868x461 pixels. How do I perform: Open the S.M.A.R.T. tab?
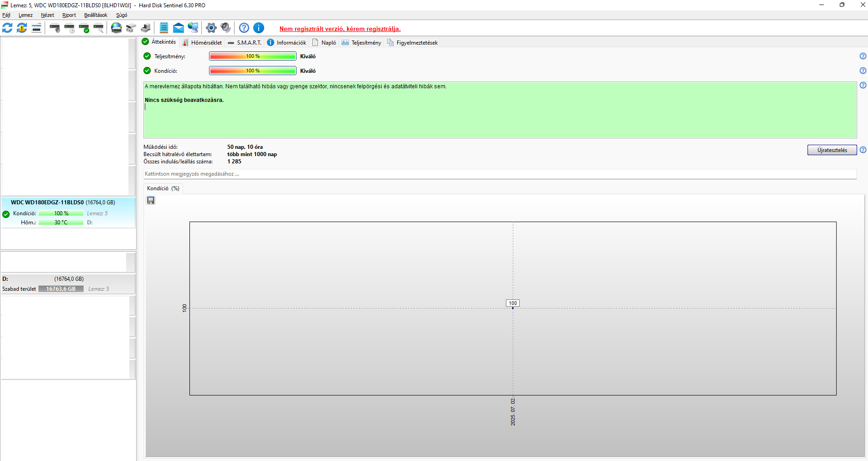pos(245,42)
